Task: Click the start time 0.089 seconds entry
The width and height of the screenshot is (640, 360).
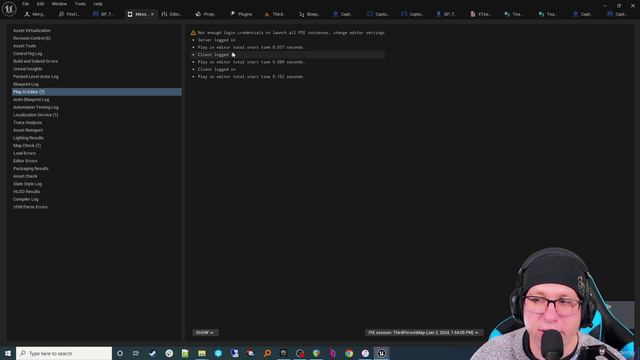Action: [251, 62]
